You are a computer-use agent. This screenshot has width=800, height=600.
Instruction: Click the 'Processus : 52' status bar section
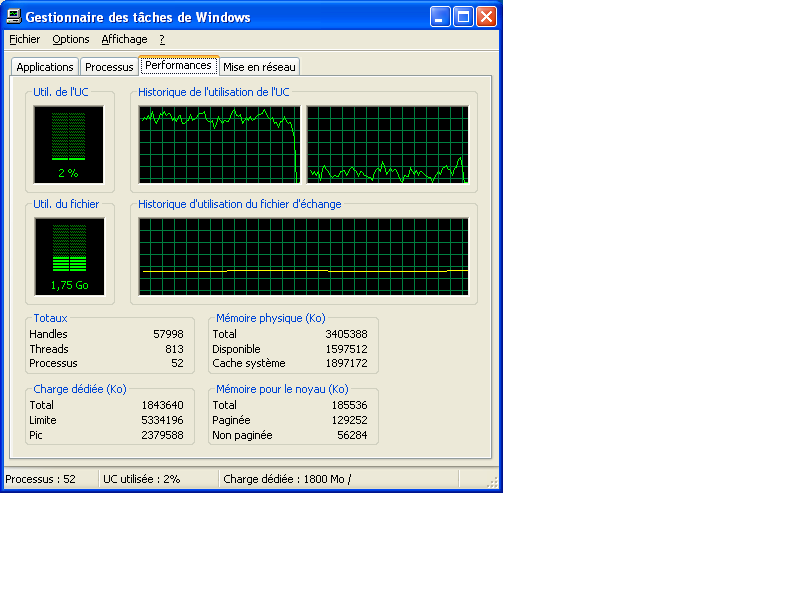point(50,479)
